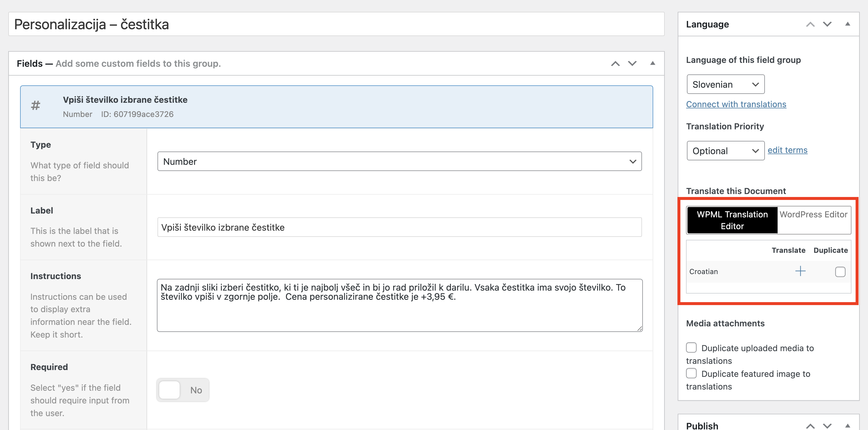Click the plus icon to translate Croatian
Viewport: 868px width, 430px height.
coord(800,271)
